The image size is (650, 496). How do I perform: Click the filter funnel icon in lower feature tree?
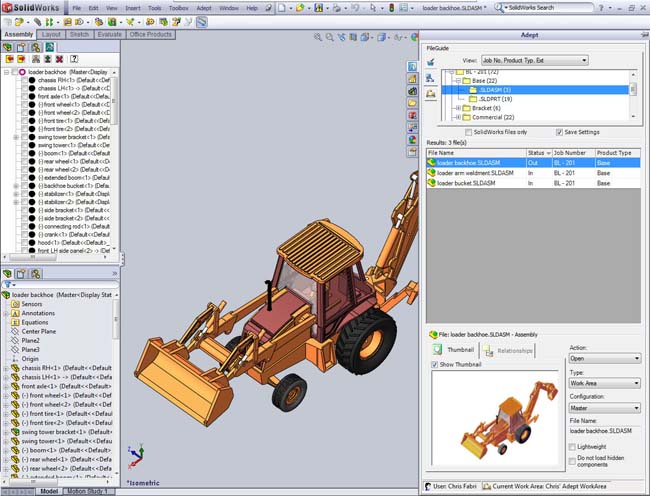click(x=7, y=285)
